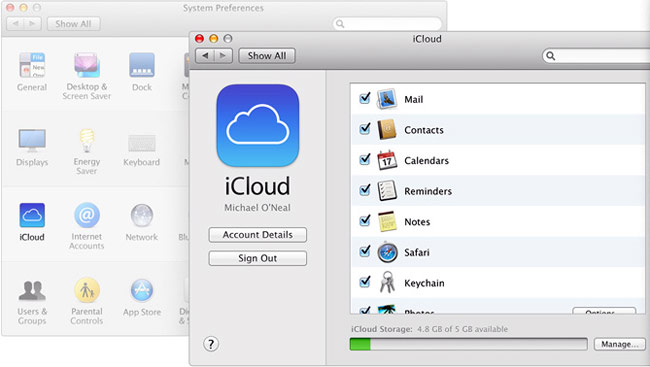
Task: Open Users & Groups preferences
Action: (x=32, y=302)
